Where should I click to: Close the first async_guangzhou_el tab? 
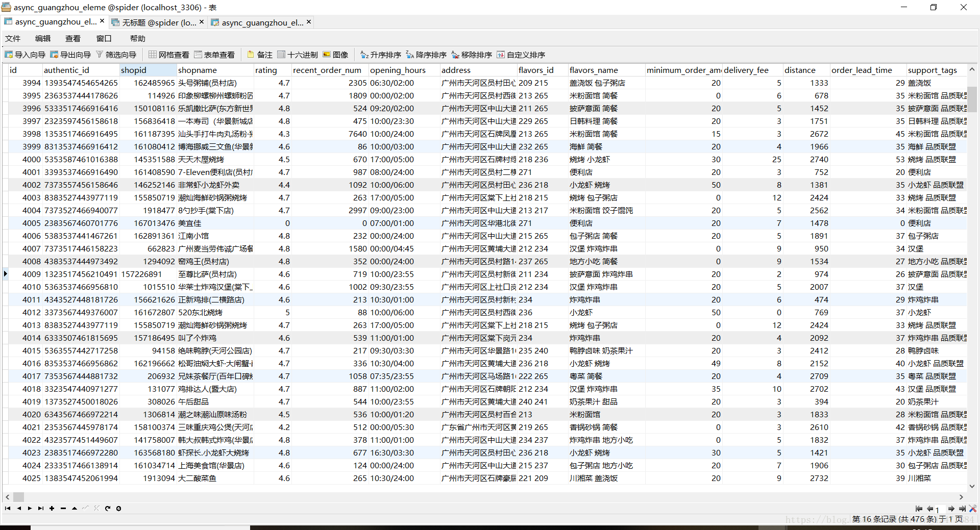(x=102, y=21)
